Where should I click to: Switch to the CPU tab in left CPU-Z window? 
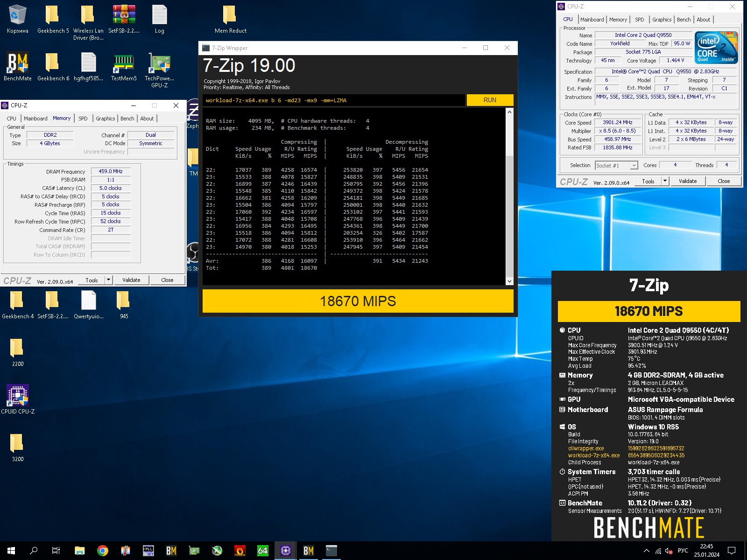coord(11,119)
